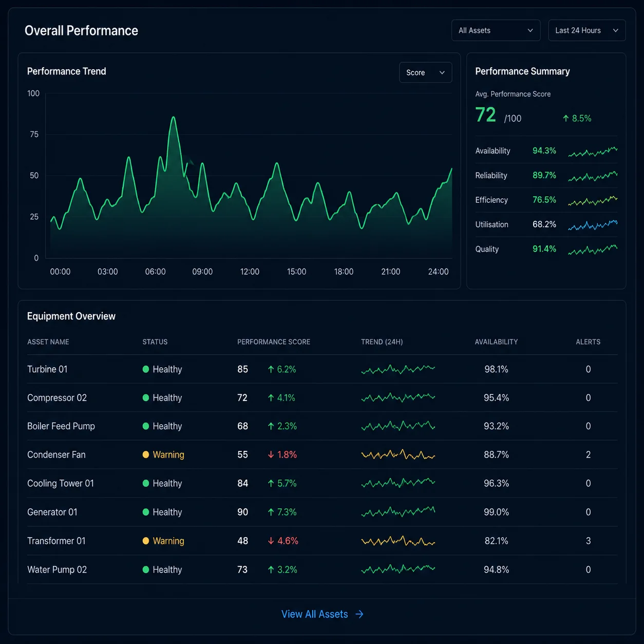This screenshot has width=644, height=644.
Task: Click the yellow warning dot for Condenser Fan
Action: pos(146,454)
